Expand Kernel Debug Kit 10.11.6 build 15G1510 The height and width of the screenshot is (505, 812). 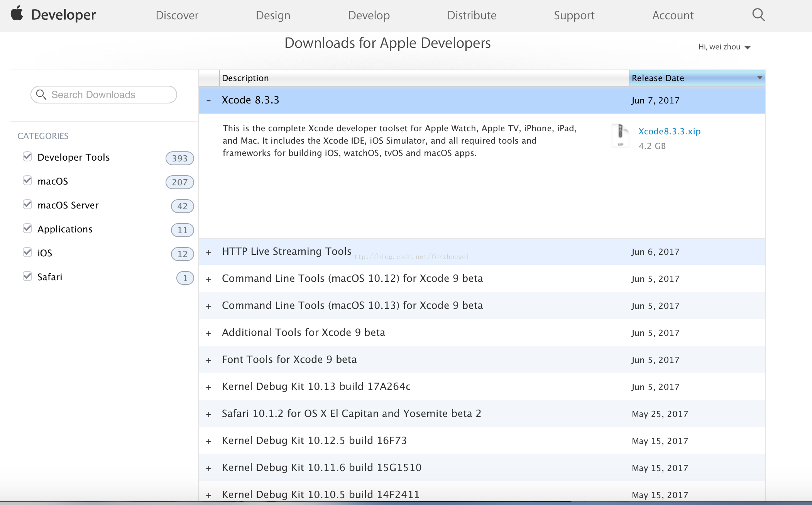click(x=209, y=468)
